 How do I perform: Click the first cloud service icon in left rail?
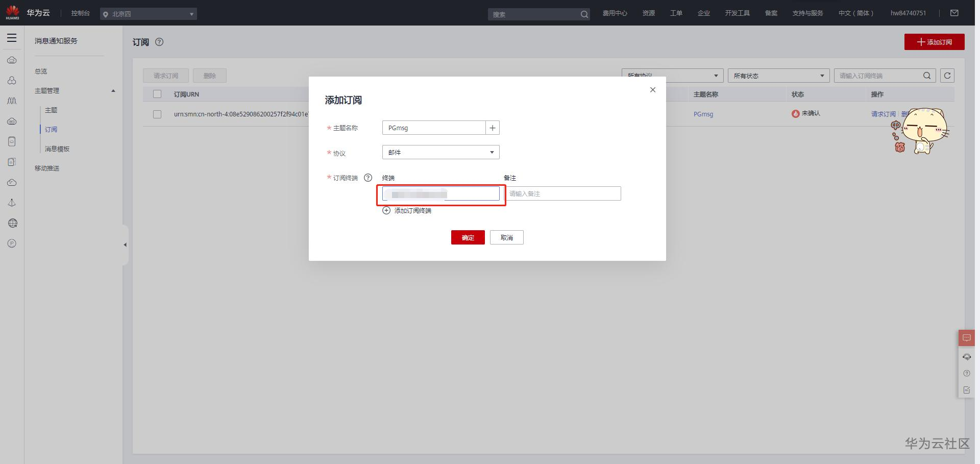[x=12, y=60]
